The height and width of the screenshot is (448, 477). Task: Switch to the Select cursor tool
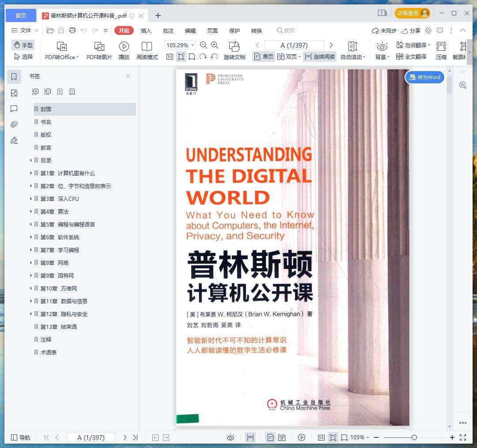23,56
